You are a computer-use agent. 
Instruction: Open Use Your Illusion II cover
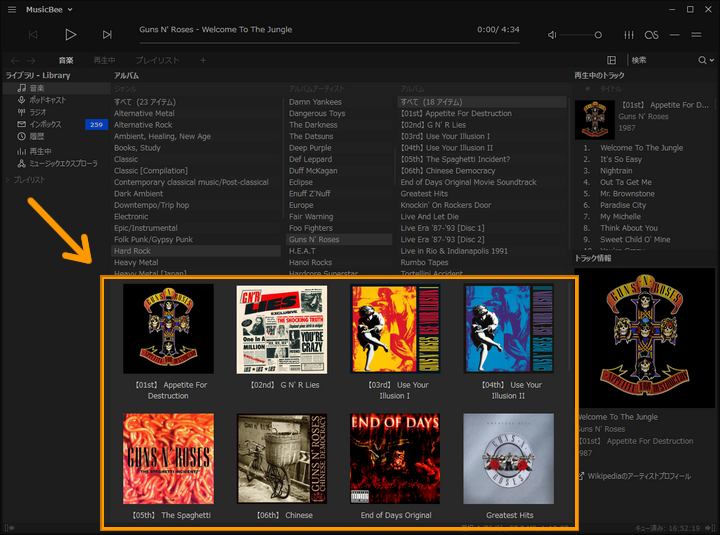[509, 328]
